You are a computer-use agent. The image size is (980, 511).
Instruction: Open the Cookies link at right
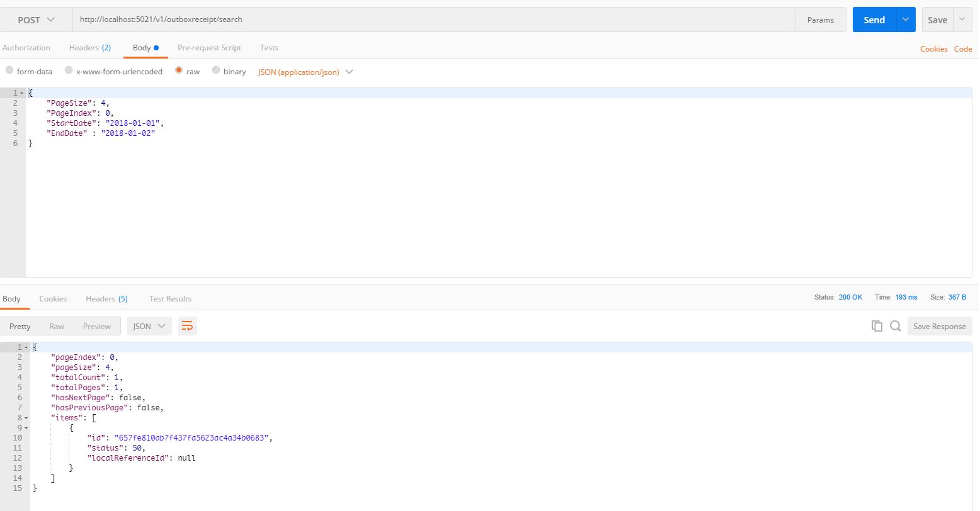click(933, 48)
